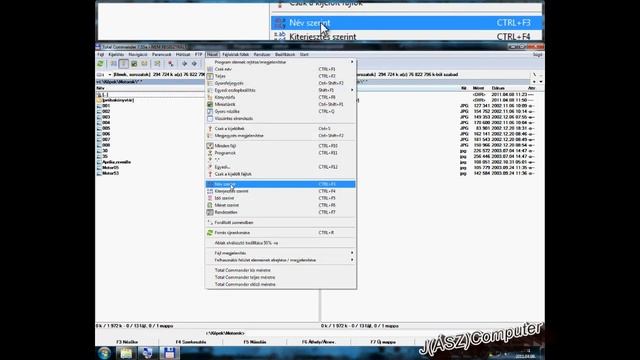Viewport: 640px width, 360px height.
Task: Click the F3 Nézőke button
Action: pos(127,342)
